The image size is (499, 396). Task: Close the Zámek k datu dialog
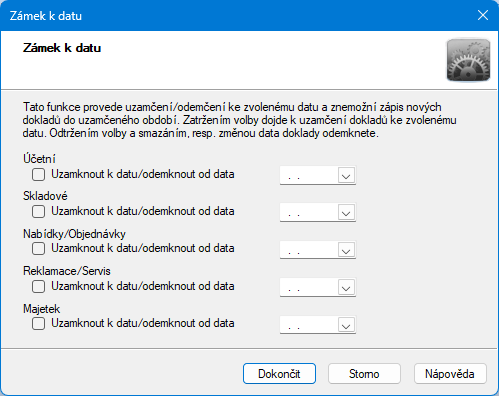(483, 15)
